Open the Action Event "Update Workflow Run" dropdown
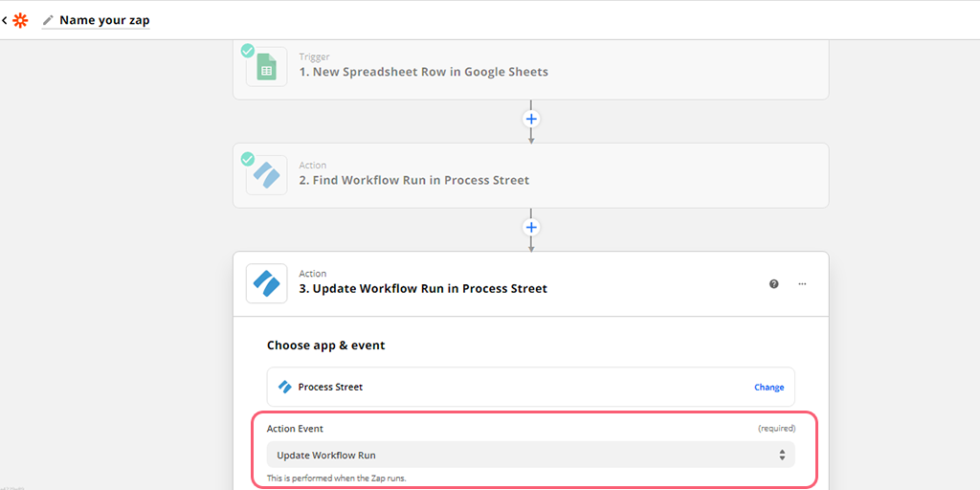The height and width of the screenshot is (490, 980). [x=530, y=455]
